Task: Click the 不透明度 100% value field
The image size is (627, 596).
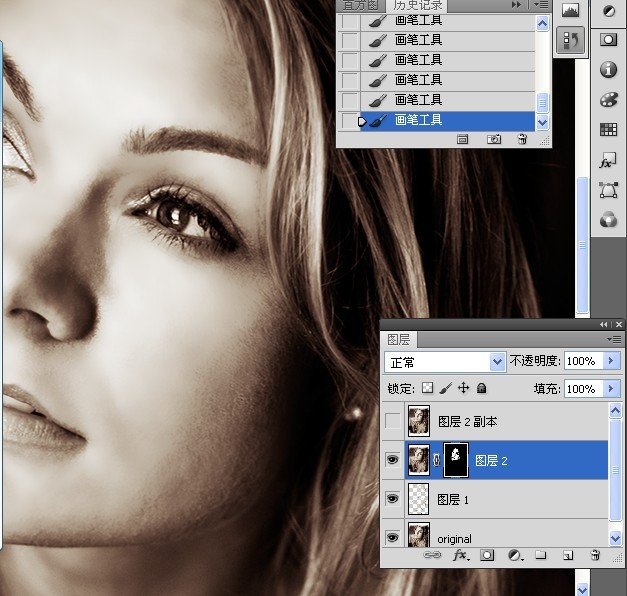Action: [584, 361]
